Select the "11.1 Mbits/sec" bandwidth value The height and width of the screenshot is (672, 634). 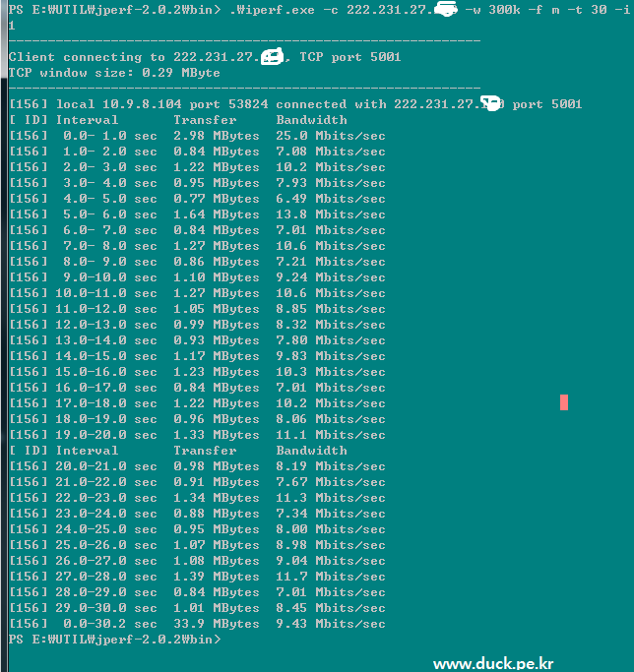click(331, 435)
